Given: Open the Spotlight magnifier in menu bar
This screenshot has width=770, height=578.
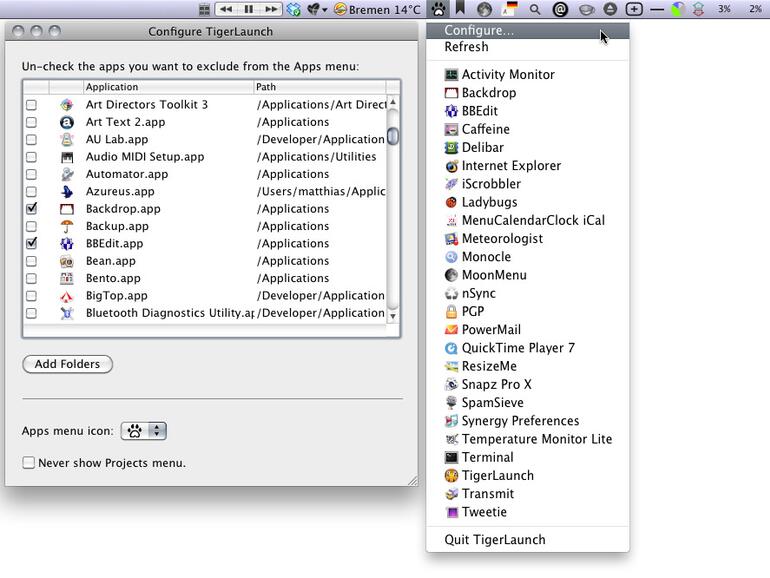Looking at the screenshot, I should point(535,9).
